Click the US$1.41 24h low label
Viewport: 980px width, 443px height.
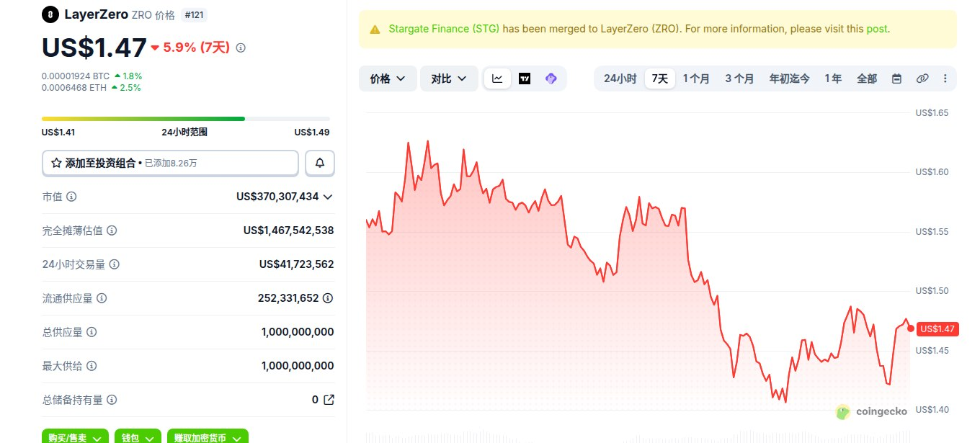pos(58,132)
